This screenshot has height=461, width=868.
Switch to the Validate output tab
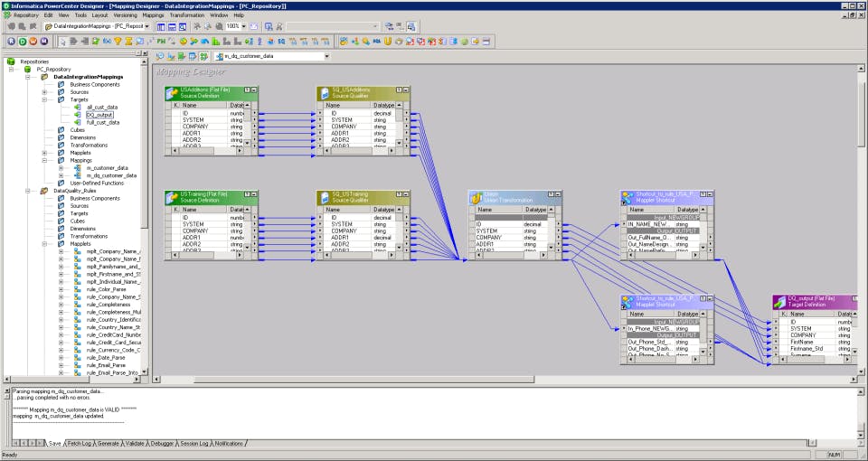[133, 444]
